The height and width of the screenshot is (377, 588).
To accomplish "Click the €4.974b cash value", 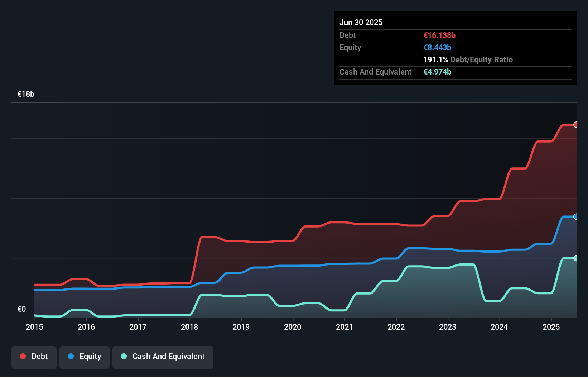I will [x=437, y=72].
